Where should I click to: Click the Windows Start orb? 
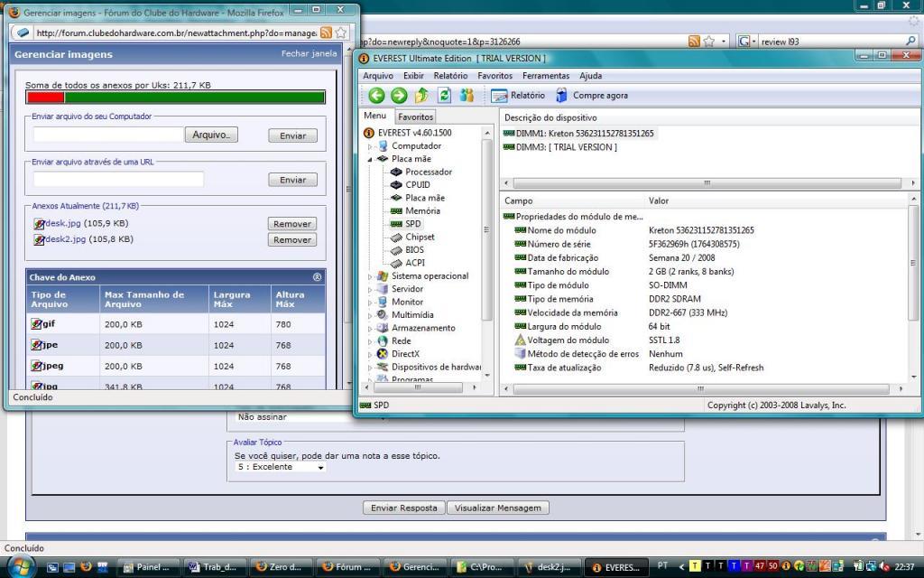tap(20, 567)
